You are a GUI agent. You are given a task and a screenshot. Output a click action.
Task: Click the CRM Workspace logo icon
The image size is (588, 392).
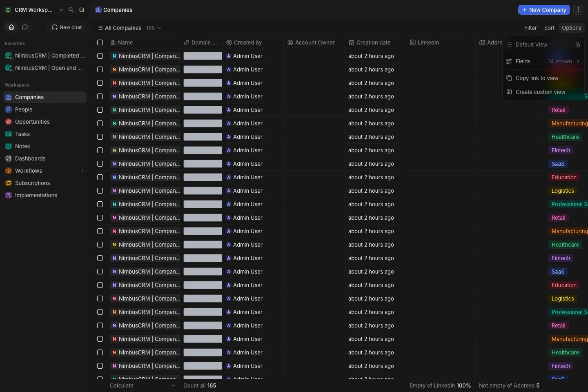[x=8, y=10]
